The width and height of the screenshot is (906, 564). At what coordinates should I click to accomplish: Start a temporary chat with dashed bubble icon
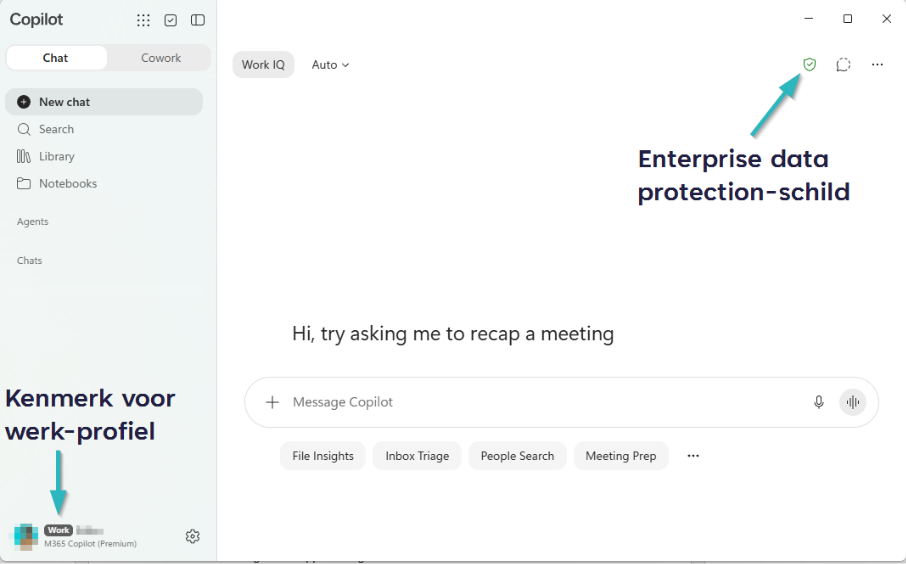[x=844, y=65]
